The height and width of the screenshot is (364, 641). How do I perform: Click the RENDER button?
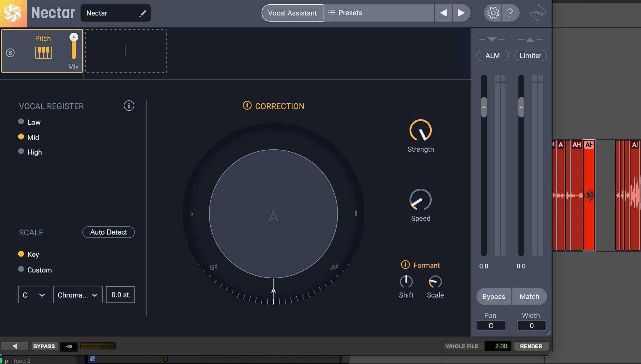coord(531,346)
